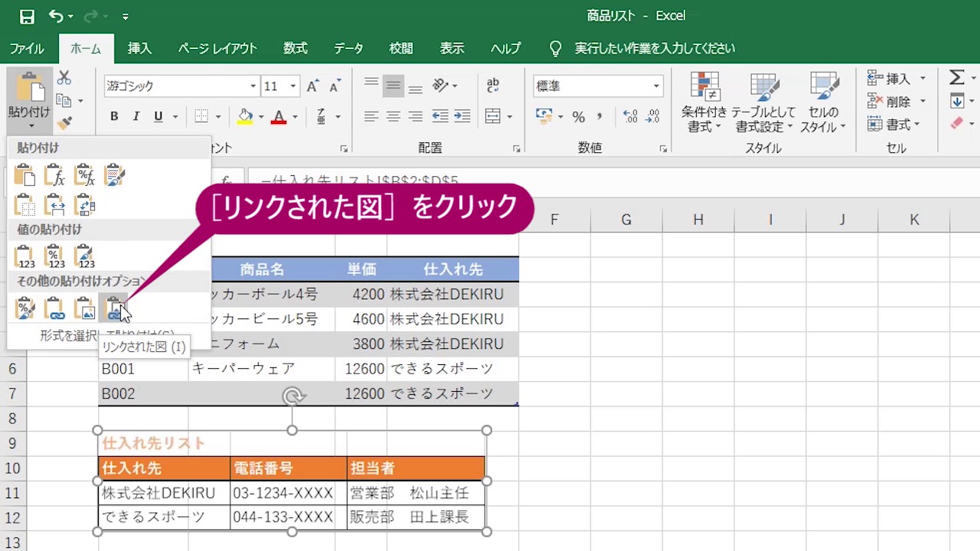Image resolution: width=980 pixels, height=551 pixels.
Task: Open the fill color palette arrow
Action: pyautogui.click(x=260, y=117)
